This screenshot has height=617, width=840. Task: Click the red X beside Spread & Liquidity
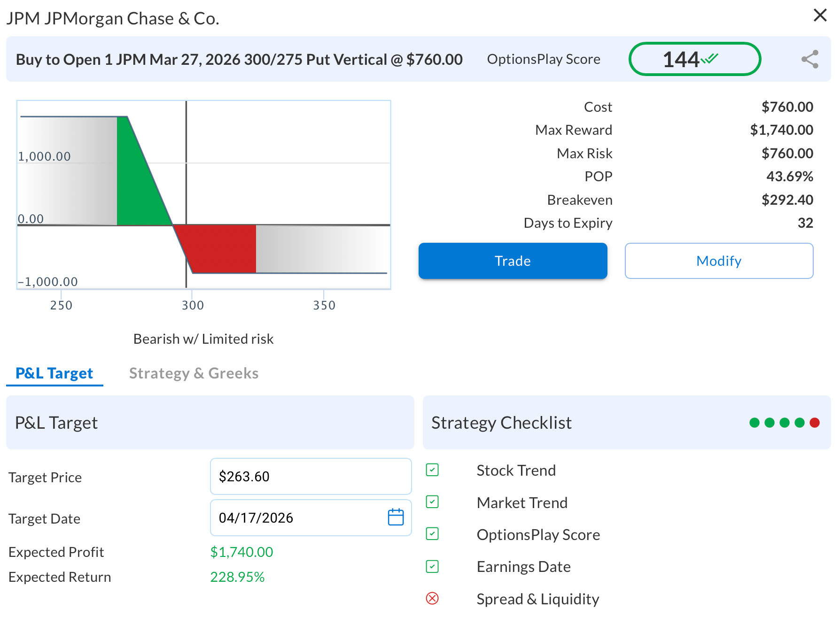pos(432,598)
